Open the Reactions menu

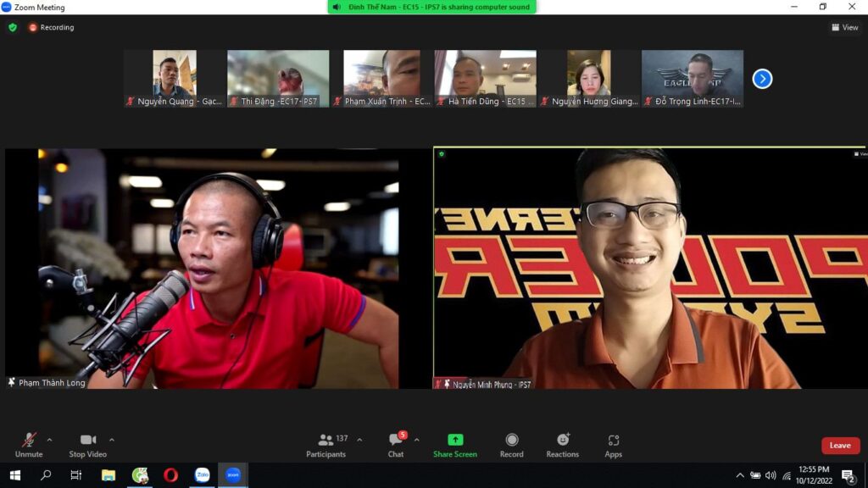563,443
